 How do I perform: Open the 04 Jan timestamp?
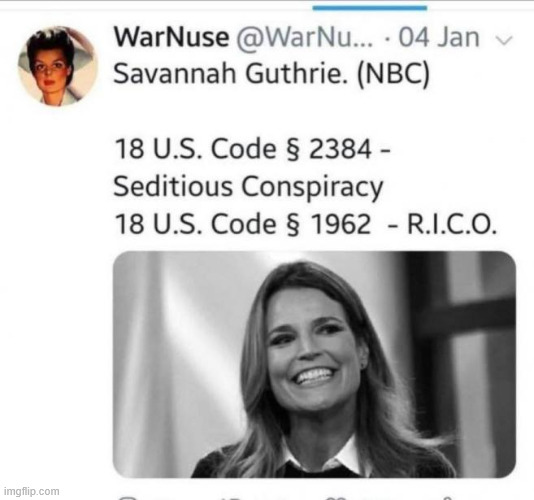pyautogui.click(x=439, y=37)
